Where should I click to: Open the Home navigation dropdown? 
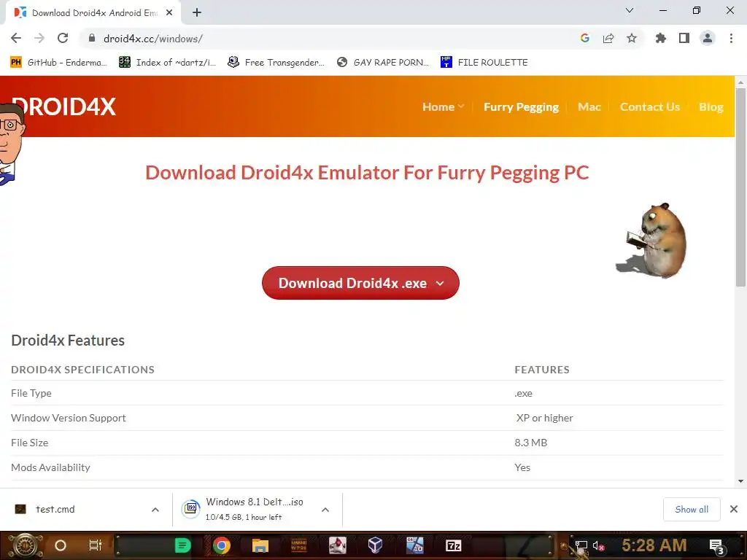coord(443,106)
